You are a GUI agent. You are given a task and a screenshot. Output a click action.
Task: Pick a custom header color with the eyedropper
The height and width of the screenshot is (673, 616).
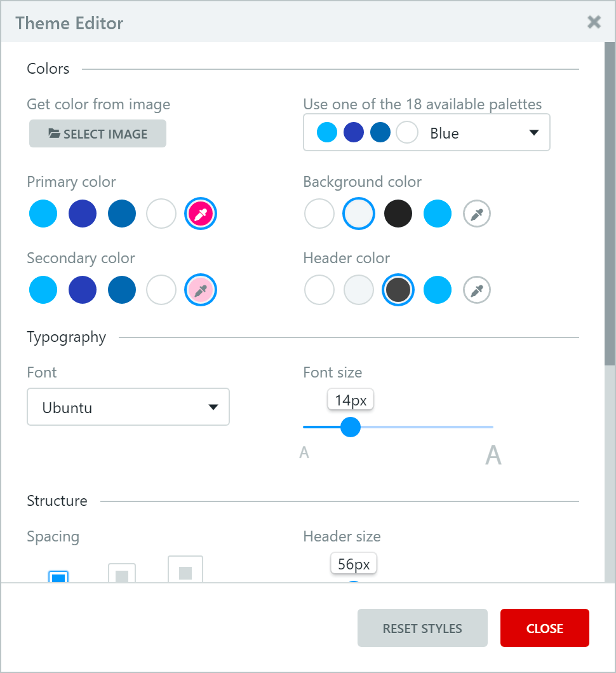tap(476, 290)
